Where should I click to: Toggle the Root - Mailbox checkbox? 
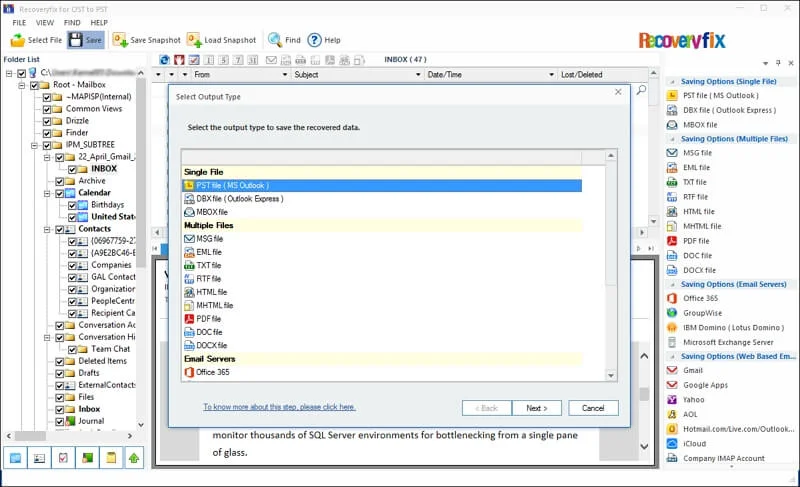(x=34, y=85)
